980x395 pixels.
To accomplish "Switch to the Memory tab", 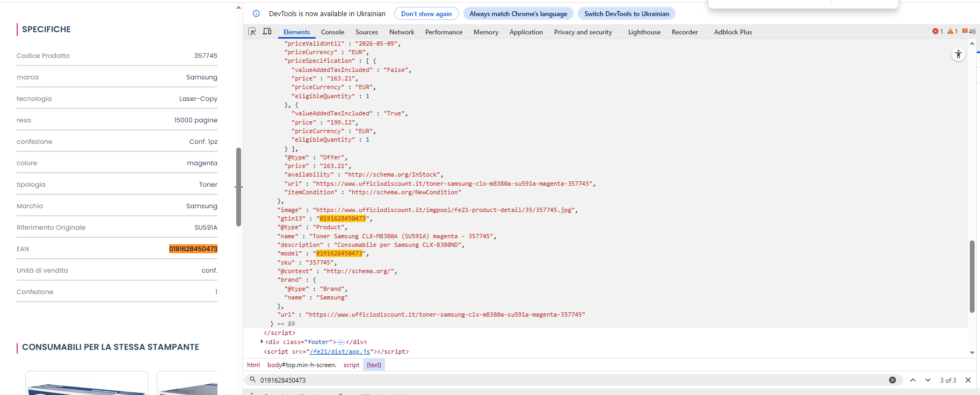I will (486, 32).
